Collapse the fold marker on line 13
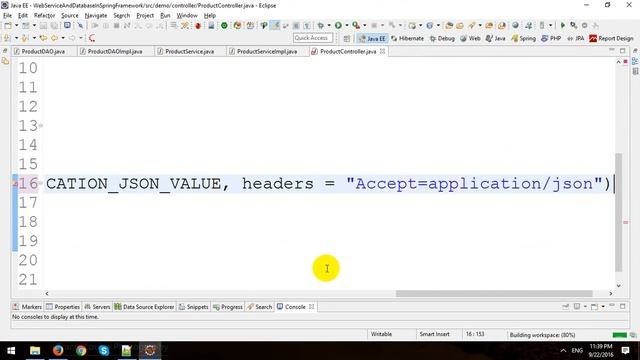 41,125
